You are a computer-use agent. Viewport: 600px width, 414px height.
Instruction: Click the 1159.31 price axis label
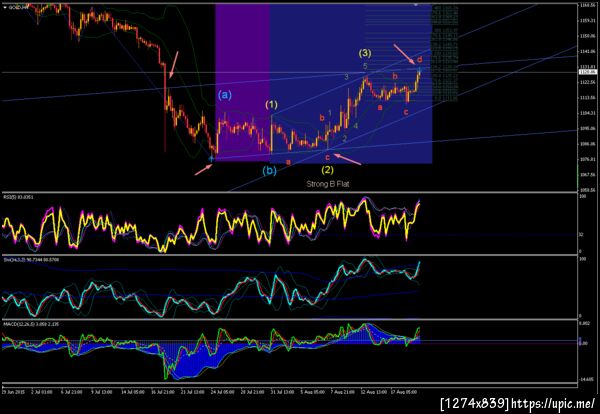[587, 21]
